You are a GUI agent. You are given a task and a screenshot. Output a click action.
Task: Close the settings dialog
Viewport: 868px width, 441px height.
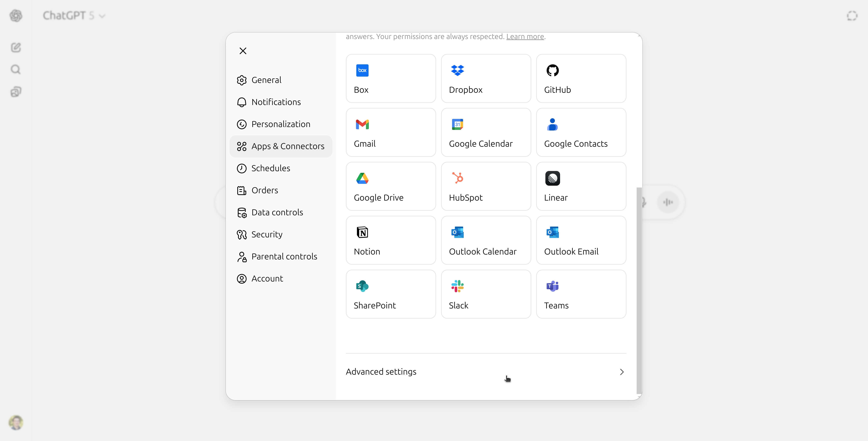click(x=243, y=51)
